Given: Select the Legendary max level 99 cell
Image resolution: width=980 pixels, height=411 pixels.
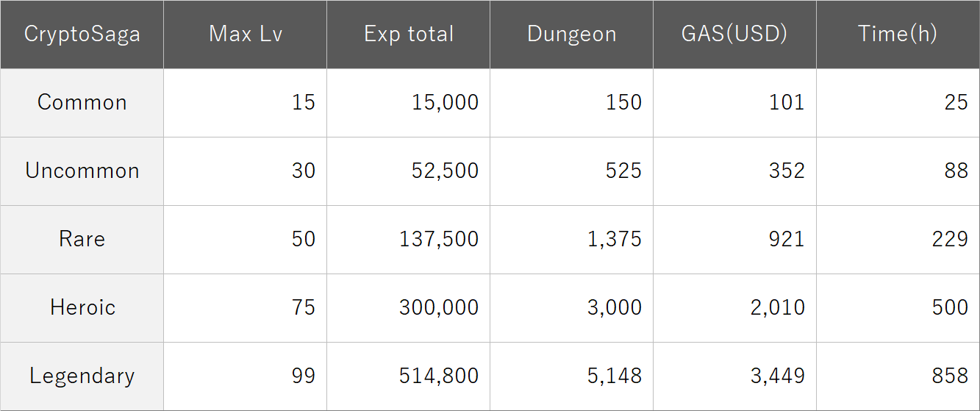Looking at the screenshot, I should point(245,376).
